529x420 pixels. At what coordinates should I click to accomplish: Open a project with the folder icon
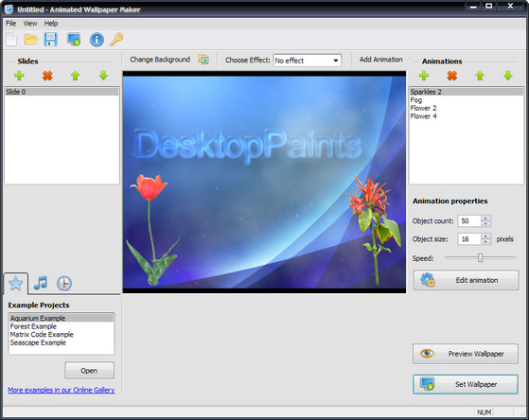(30, 40)
